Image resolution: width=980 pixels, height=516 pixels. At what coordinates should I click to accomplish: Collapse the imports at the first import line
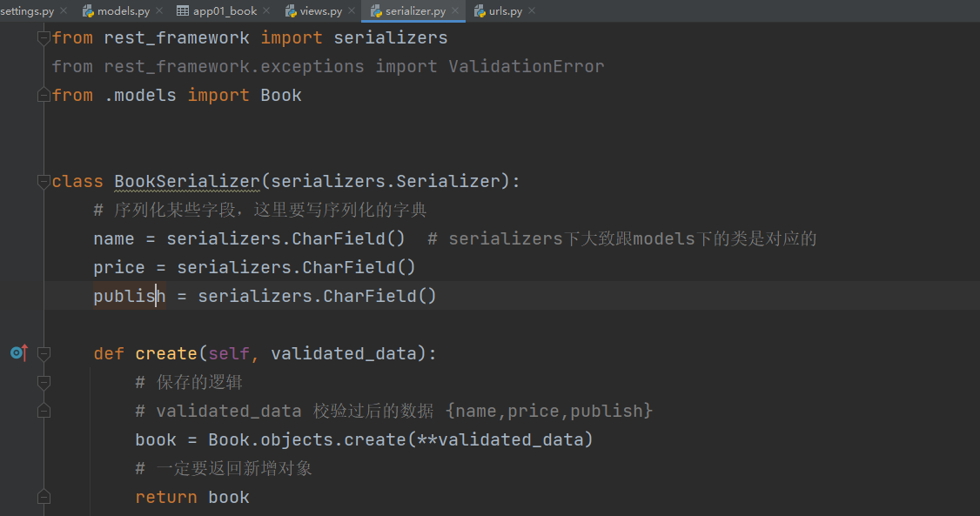[44, 38]
